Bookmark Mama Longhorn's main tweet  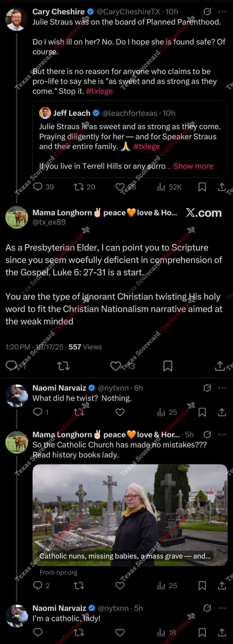click(168, 366)
